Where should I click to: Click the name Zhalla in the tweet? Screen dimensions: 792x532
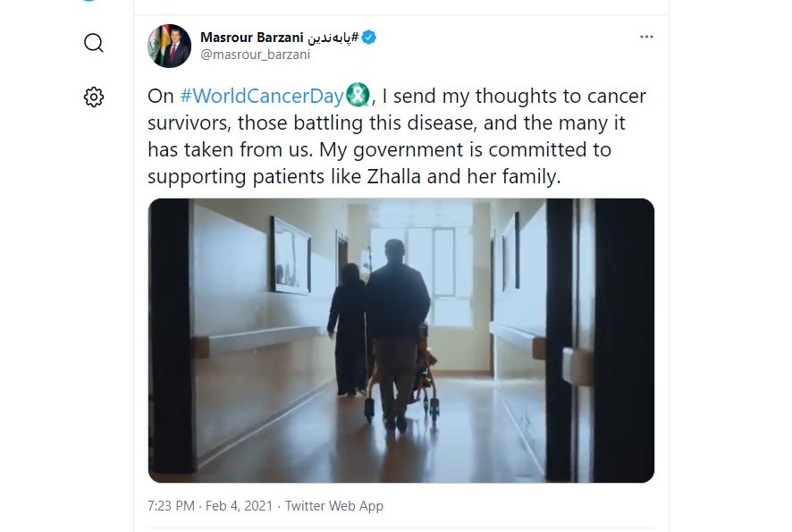394,176
